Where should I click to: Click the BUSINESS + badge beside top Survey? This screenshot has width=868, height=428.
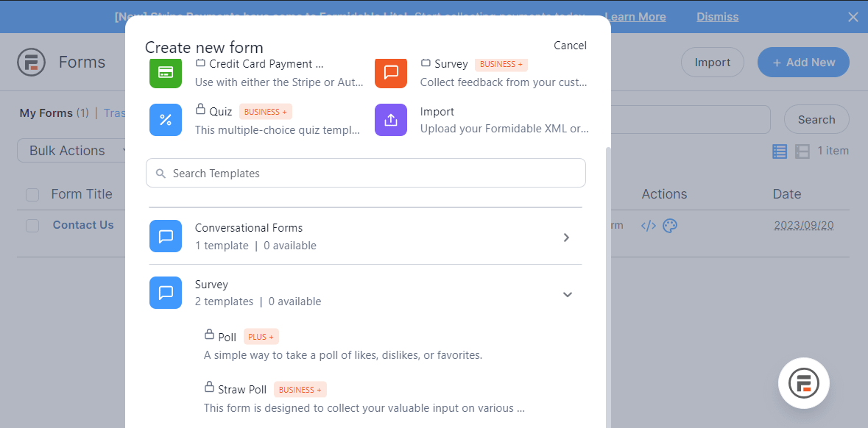pyautogui.click(x=501, y=64)
